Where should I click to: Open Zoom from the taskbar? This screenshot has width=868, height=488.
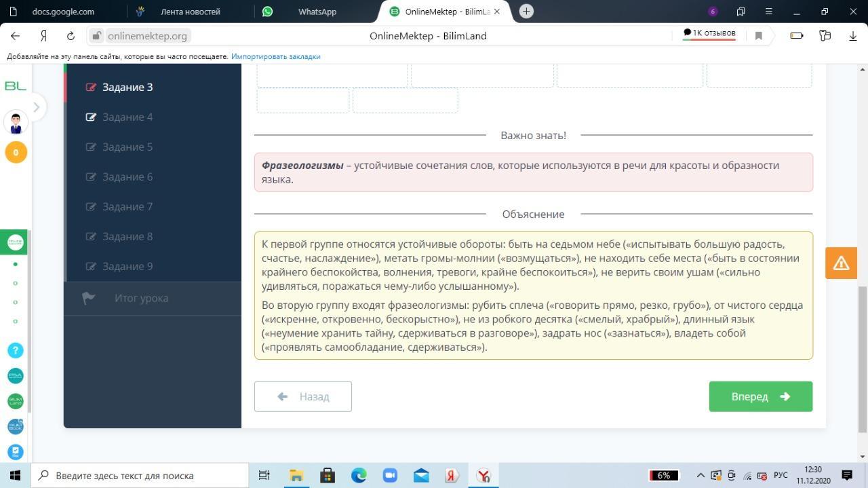click(x=390, y=475)
